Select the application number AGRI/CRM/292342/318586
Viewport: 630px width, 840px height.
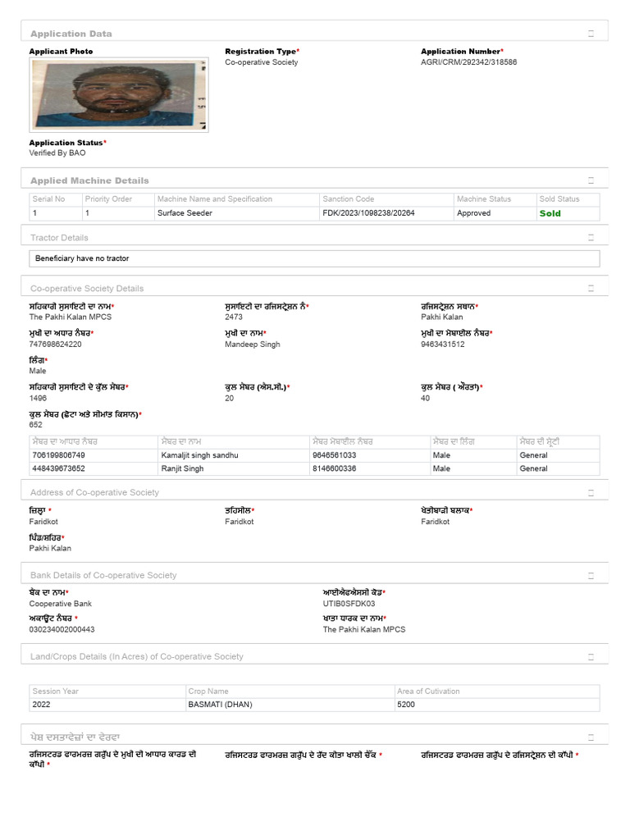tap(468, 62)
